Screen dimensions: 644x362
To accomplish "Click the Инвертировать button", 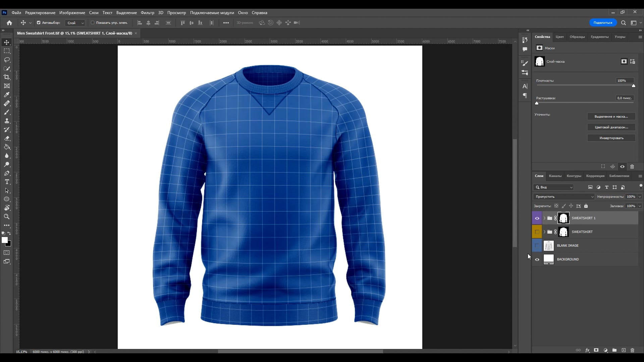I will click(611, 138).
